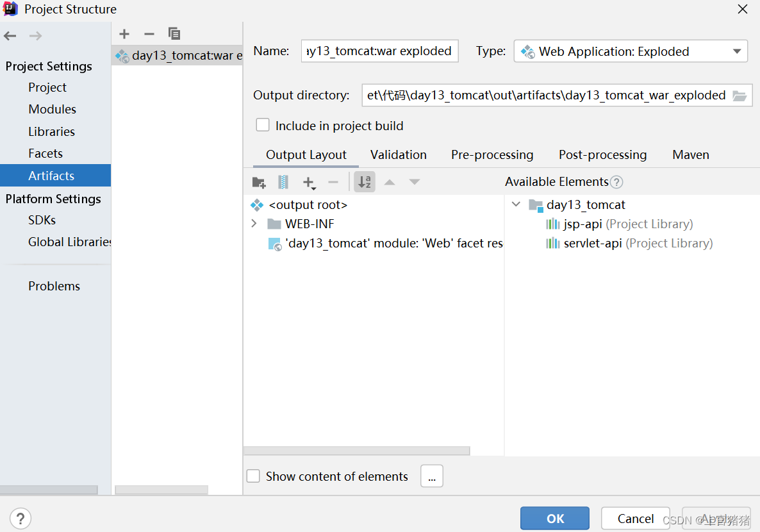Open help with bottom-left question mark
This screenshot has height=532, width=760.
point(21,519)
